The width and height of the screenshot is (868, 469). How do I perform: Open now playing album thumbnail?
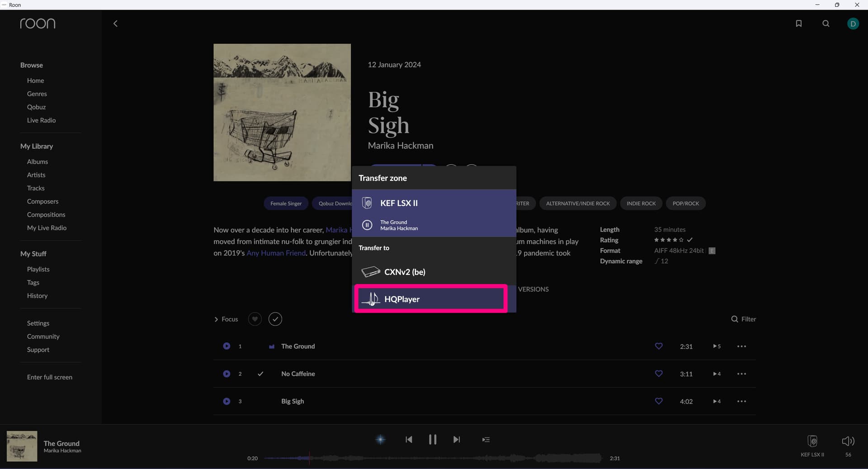click(22, 446)
